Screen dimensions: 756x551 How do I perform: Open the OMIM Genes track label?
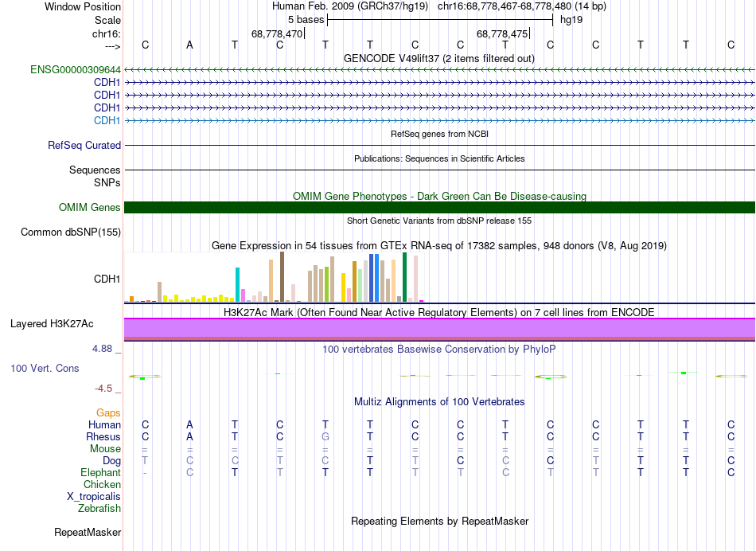coord(90,208)
